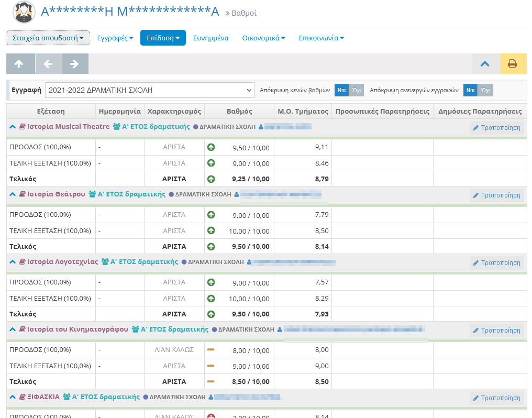532x418 pixels.
Task: Collapse the Ιστορία Λογοτεχνίας section
Action: pos(13,262)
